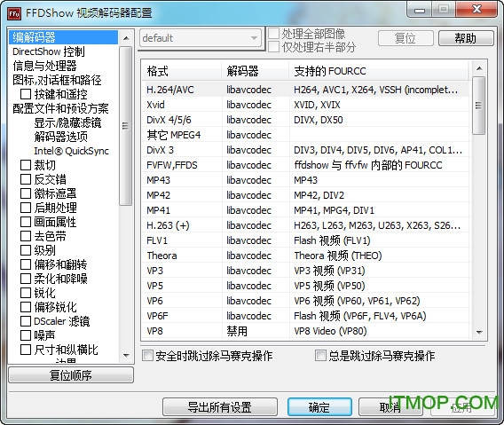Enable the 按键和遥控 checkbox
Screen dimensions: 504x425
click(26, 94)
